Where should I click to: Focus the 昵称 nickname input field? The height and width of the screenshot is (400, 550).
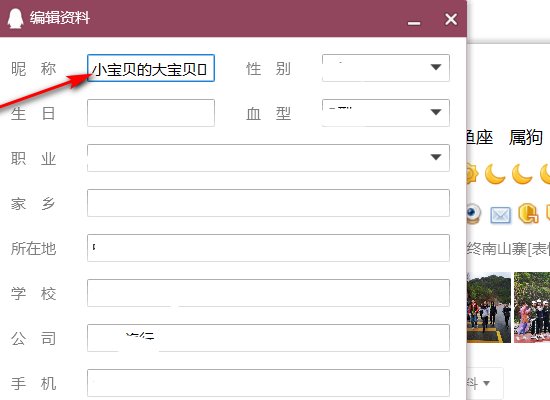[151, 68]
